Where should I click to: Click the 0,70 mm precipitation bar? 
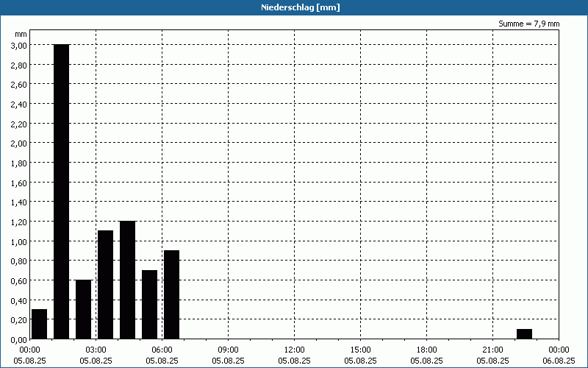150,305
